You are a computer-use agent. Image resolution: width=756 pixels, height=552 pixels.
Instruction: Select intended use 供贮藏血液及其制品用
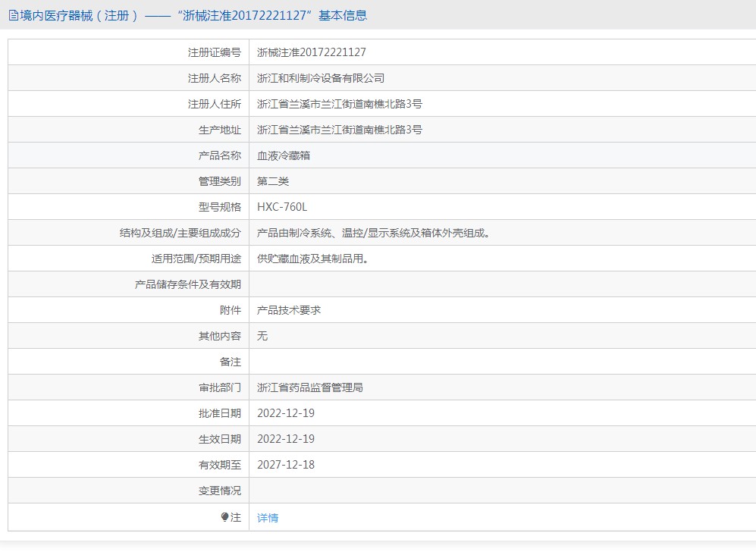click(x=313, y=259)
